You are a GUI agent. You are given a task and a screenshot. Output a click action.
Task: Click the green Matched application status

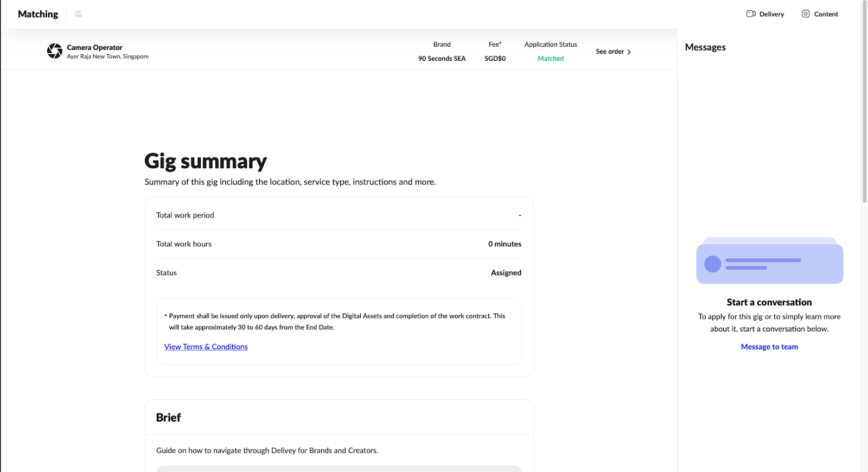(551, 59)
